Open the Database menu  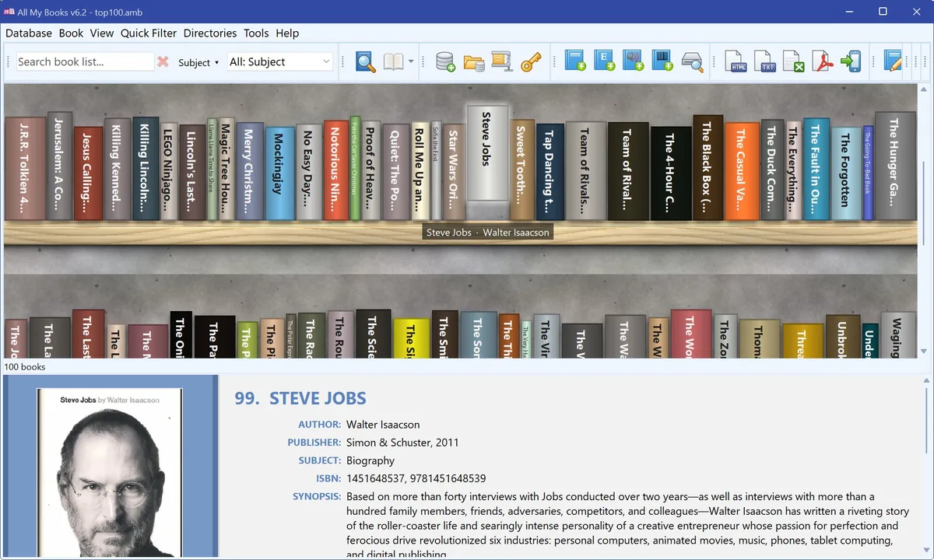(29, 33)
